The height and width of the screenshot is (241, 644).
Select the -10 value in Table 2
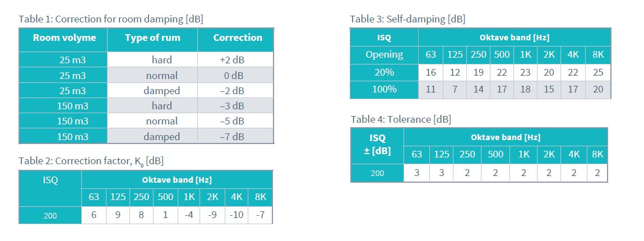click(236, 215)
